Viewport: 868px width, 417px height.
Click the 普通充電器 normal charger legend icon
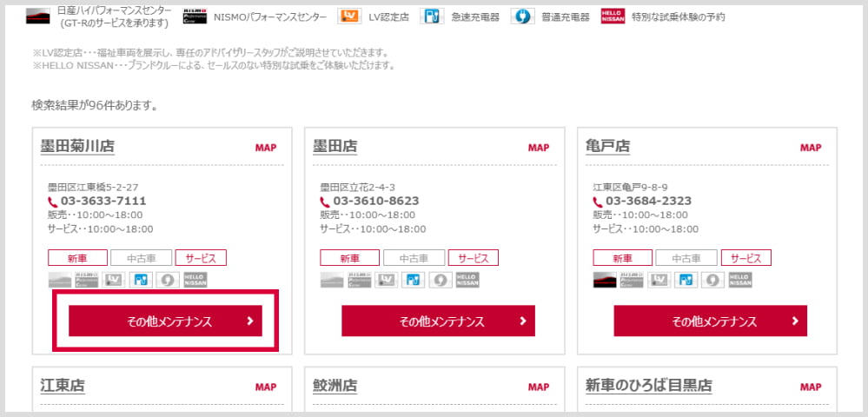(522, 17)
